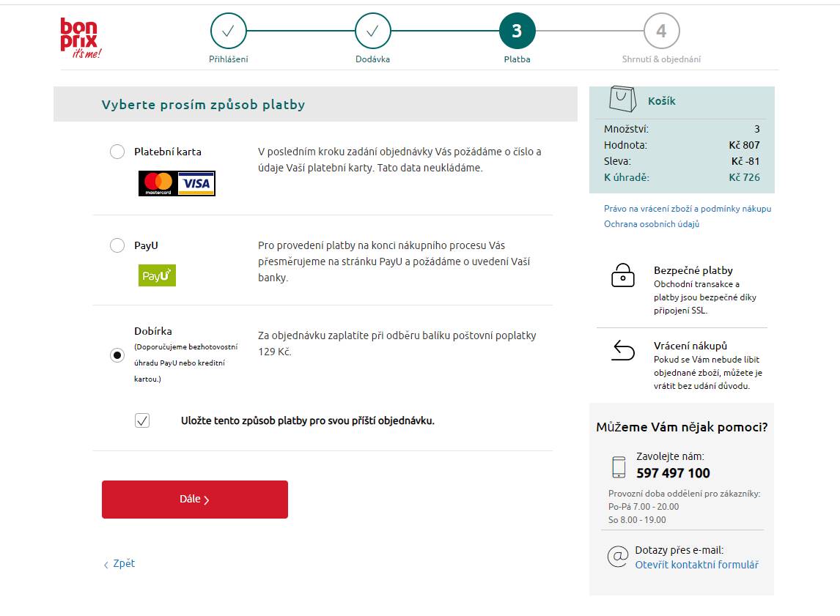Click the return arrow Vrácení nákupů icon
The height and width of the screenshot is (616, 840).
[623, 351]
